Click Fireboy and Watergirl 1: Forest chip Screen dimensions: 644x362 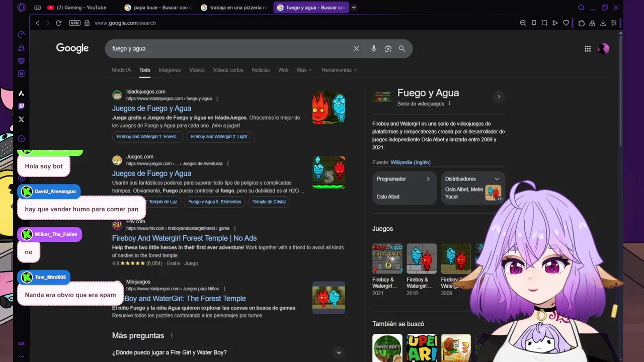pos(148,137)
